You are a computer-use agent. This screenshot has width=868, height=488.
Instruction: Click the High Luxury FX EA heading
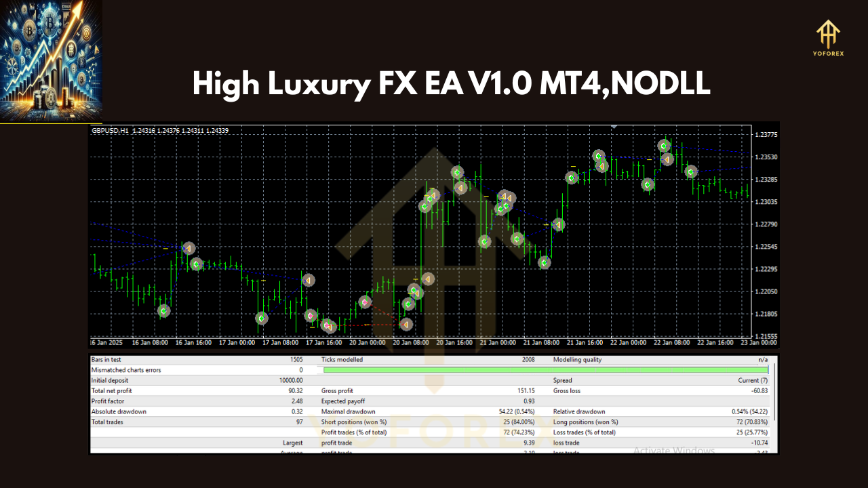point(451,83)
